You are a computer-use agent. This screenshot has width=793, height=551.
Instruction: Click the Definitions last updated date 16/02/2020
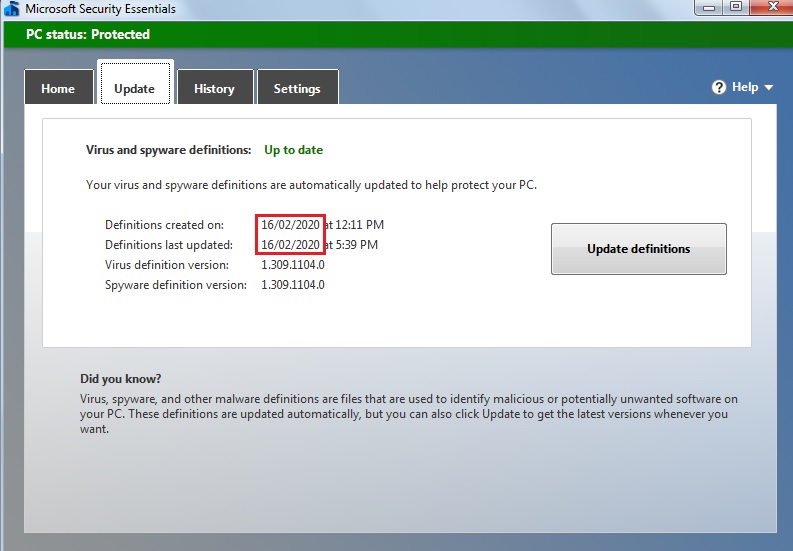290,245
